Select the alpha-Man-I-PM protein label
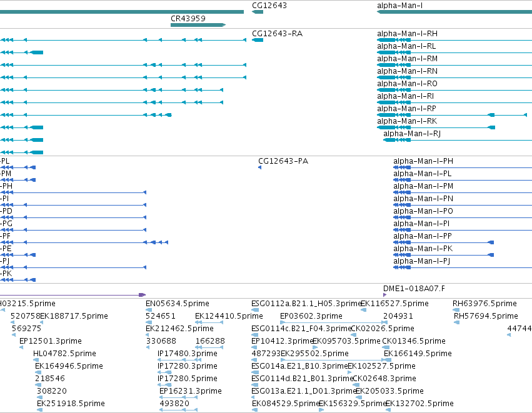532x413 pixels. (423, 186)
